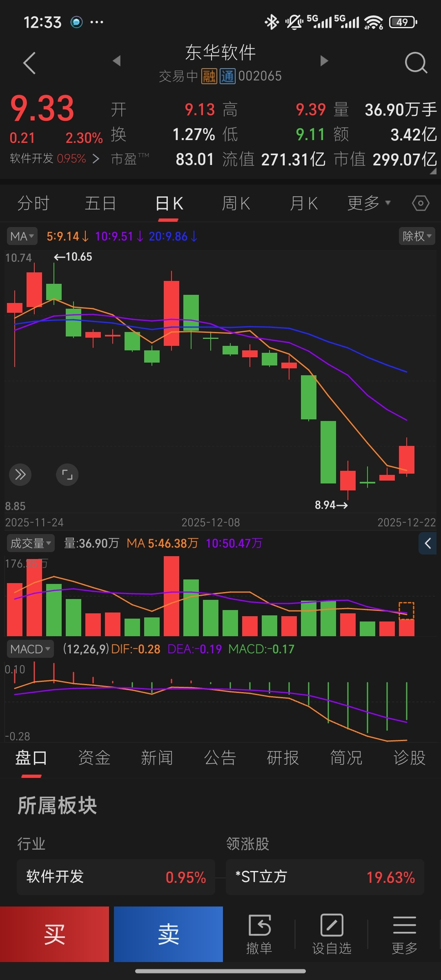Tap the blue 卖 sell button
This screenshot has height=980, width=441.
(168, 934)
